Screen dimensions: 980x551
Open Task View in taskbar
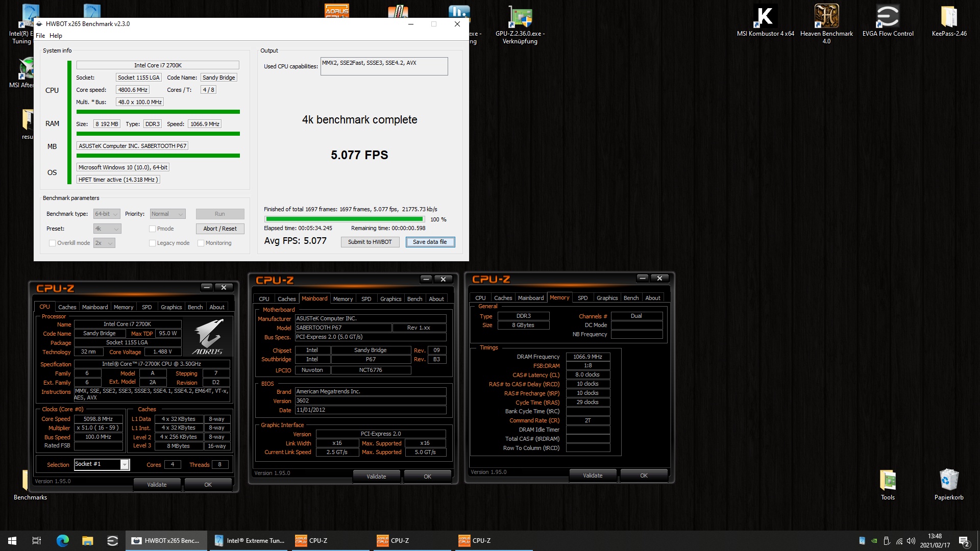[x=37, y=541]
